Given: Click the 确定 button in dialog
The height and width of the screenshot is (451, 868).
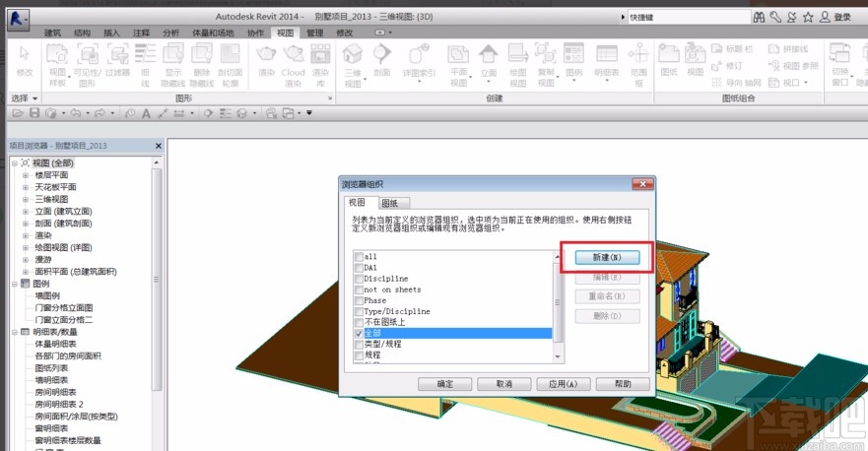Looking at the screenshot, I should pyautogui.click(x=445, y=384).
